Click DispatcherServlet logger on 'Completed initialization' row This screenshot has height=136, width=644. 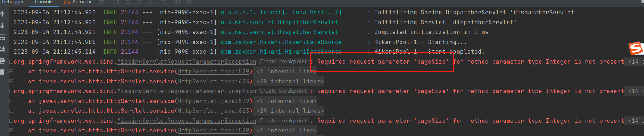tap(279, 32)
